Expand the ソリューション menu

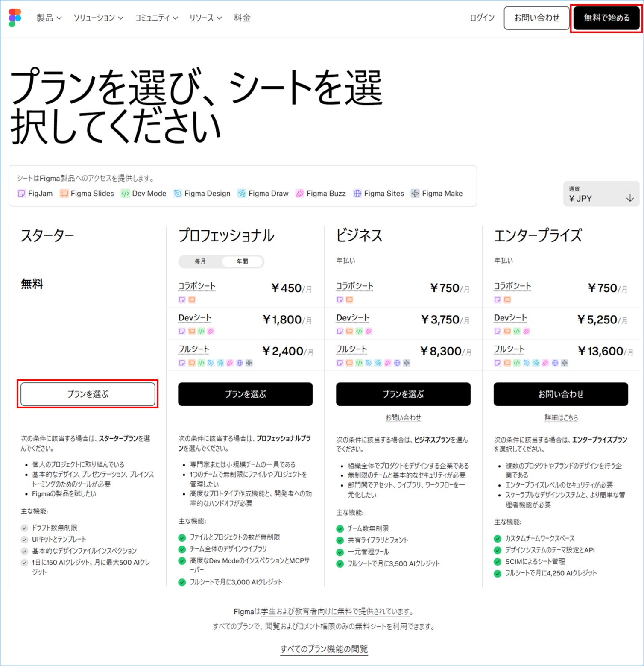click(98, 18)
